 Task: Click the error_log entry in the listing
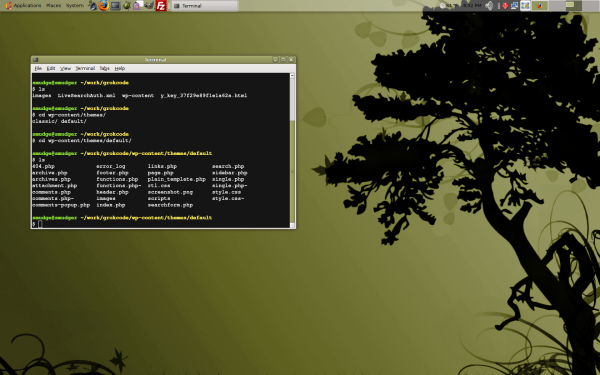tap(111, 166)
